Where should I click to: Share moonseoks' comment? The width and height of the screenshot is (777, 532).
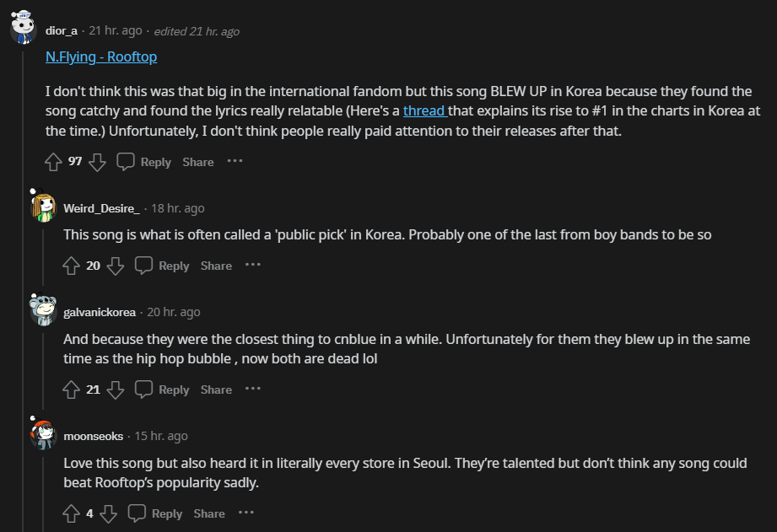pos(209,513)
